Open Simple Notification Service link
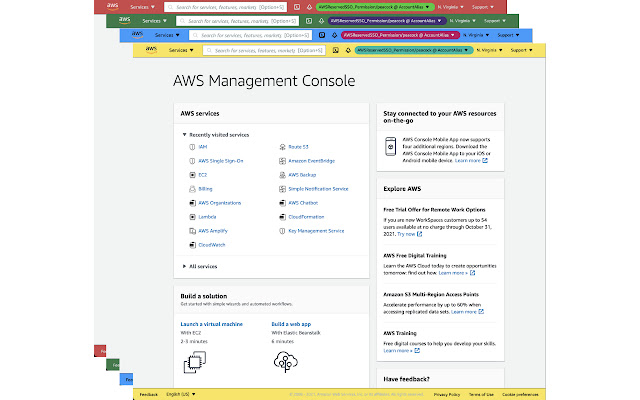This screenshot has width=640, height=400. 318,189
